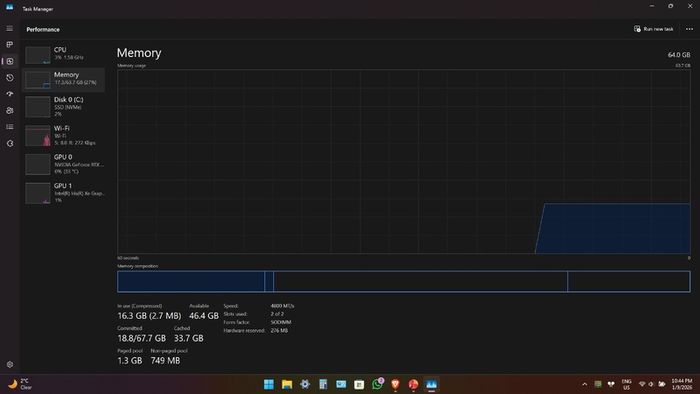Open the Startup apps icon
This screenshot has height=394, width=700.
pyautogui.click(x=10, y=94)
